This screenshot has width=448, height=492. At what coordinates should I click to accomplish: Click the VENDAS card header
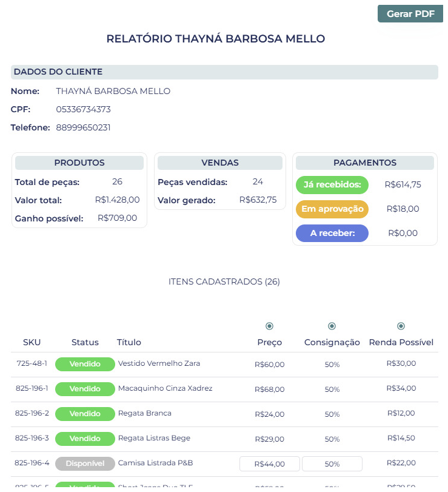pos(219,163)
